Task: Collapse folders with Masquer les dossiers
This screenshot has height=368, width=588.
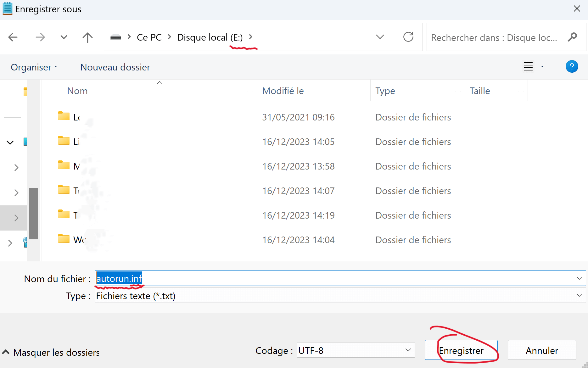Action: [x=51, y=352]
